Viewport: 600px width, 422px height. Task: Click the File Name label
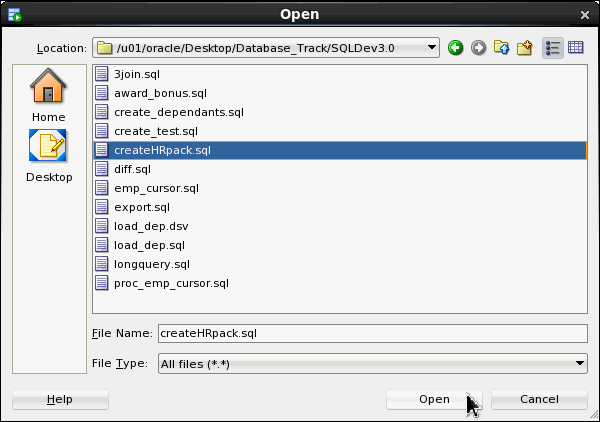coord(122,333)
